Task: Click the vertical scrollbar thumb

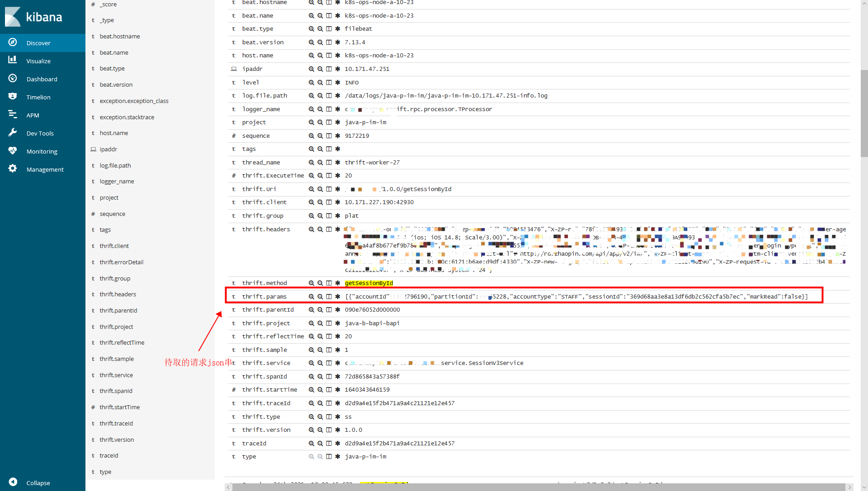Action: point(864,113)
